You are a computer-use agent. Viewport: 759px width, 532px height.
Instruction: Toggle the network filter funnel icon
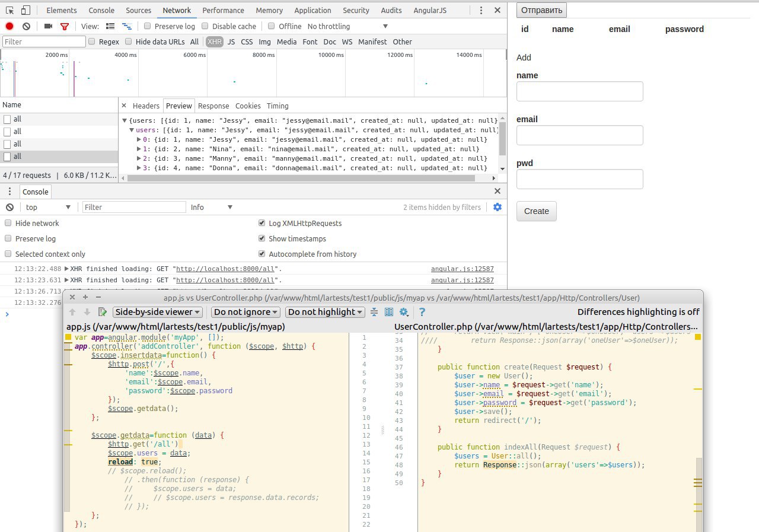click(65, 26)
